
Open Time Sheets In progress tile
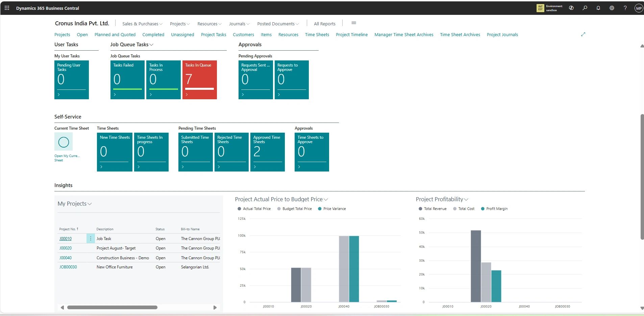(151, 152)
